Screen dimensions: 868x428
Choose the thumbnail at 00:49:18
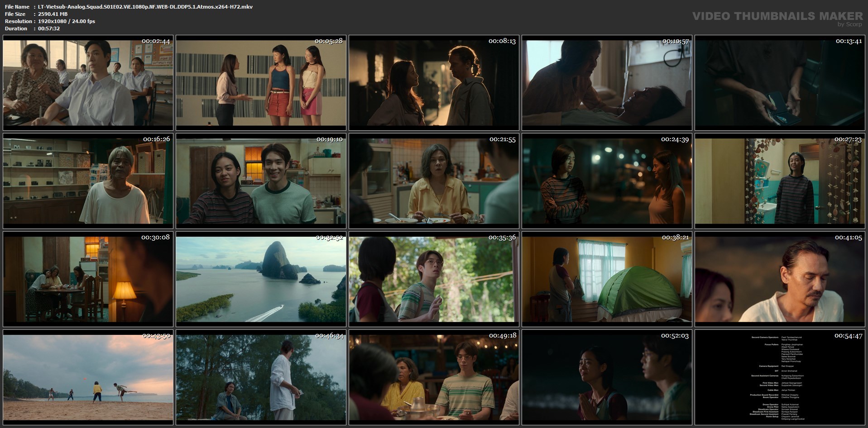pos(434,377)
